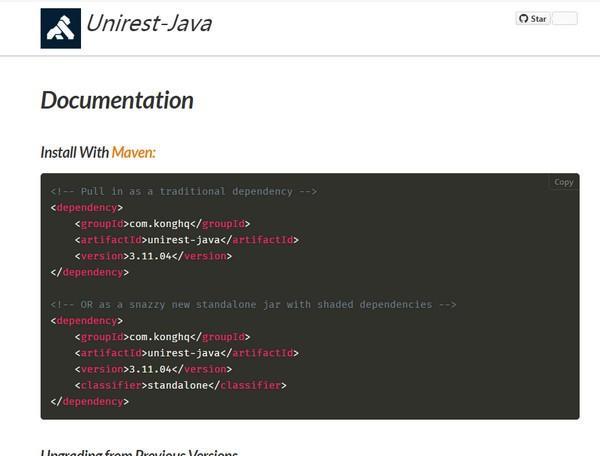Screen dimensions: 600x456
Task: Click the 'Install With' heading text
Action: 75,152
